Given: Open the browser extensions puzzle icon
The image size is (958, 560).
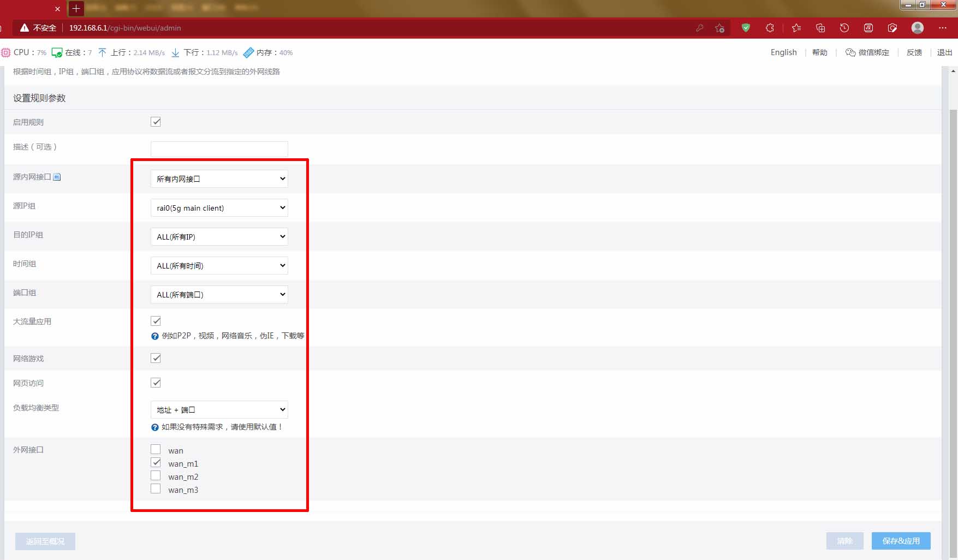Looking at the screenshot, I should [x=770, y=28].
